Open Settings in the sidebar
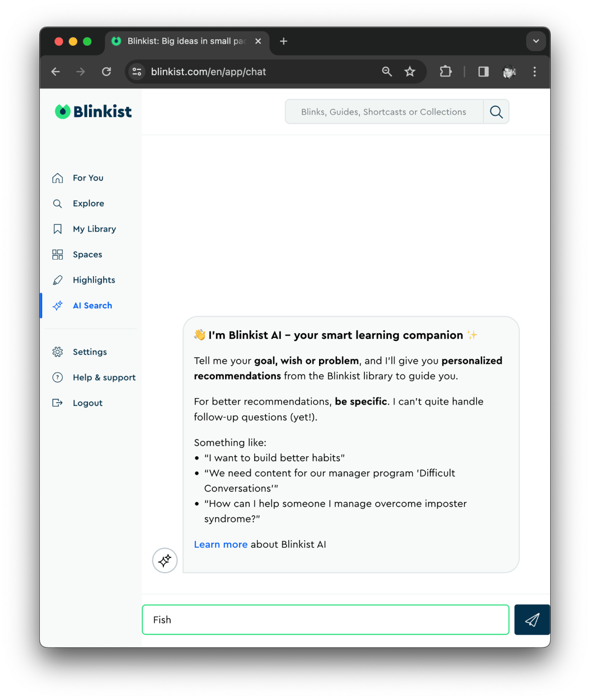 pos(90,352)
